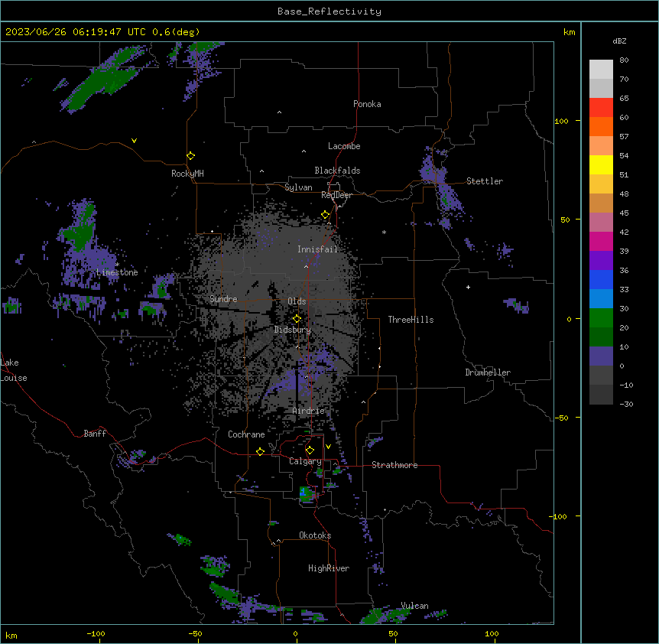Select the Lacombe city label
The height and width of the screenshot is (644, 659).
click(344, 146)
